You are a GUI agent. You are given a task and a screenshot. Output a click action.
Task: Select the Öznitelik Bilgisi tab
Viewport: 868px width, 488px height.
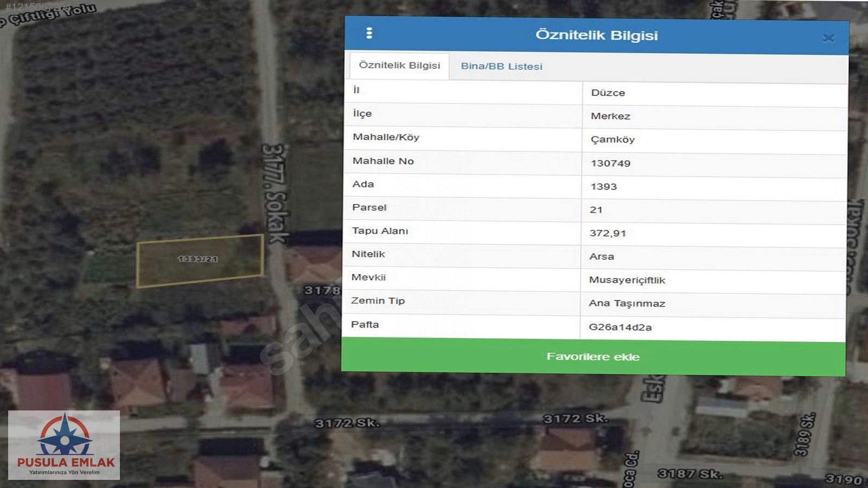tap(399, 66)
